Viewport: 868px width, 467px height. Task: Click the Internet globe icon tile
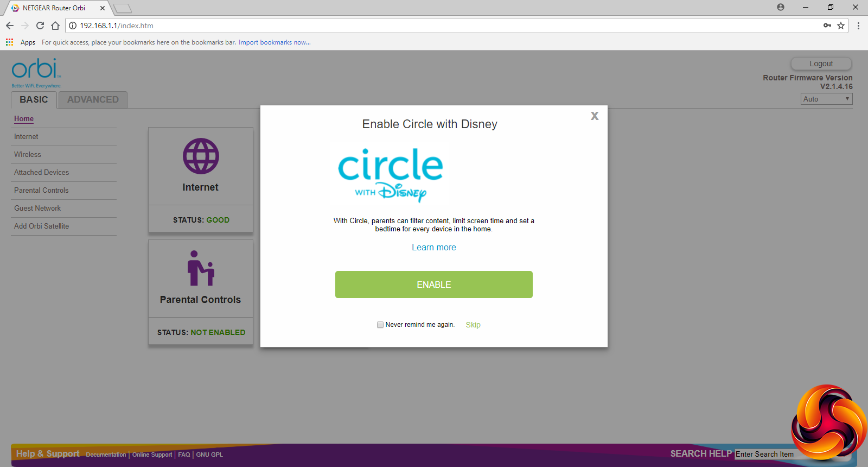coord(201,156)
